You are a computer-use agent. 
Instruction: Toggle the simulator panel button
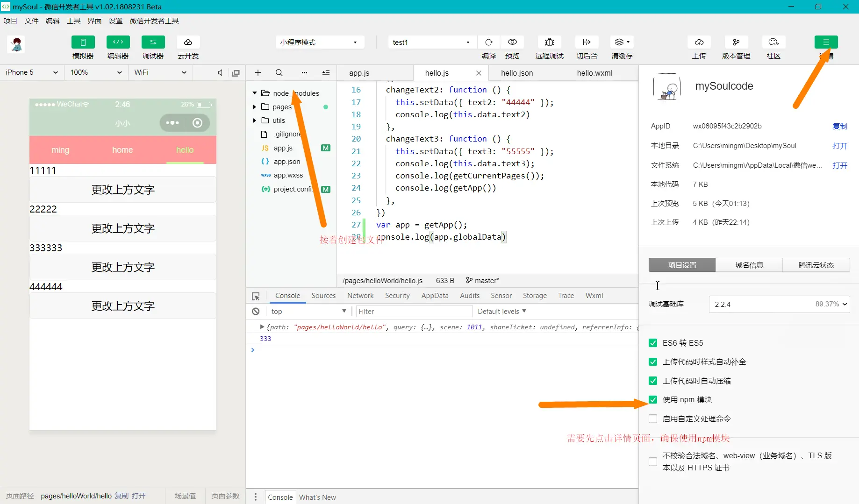tap(83, 42)
